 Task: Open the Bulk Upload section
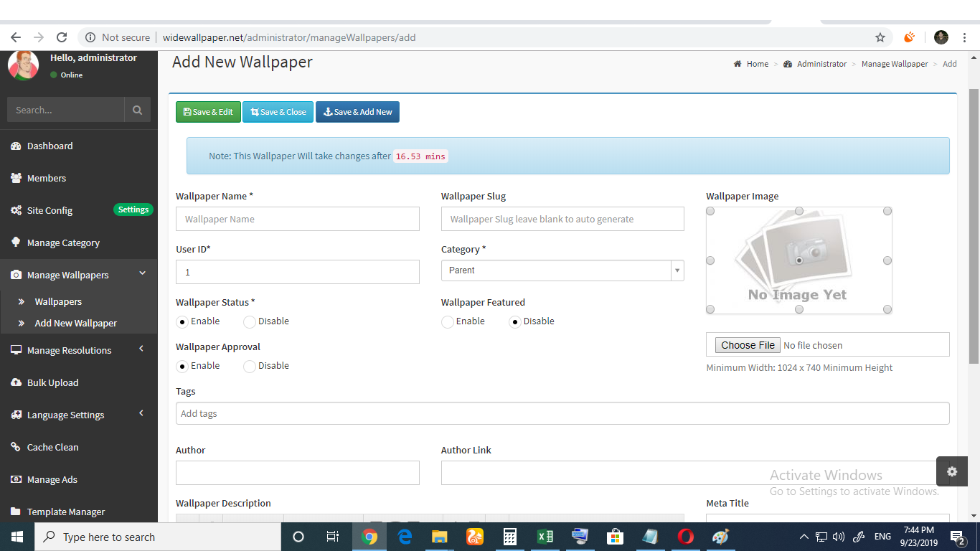(x=54, y=382)
